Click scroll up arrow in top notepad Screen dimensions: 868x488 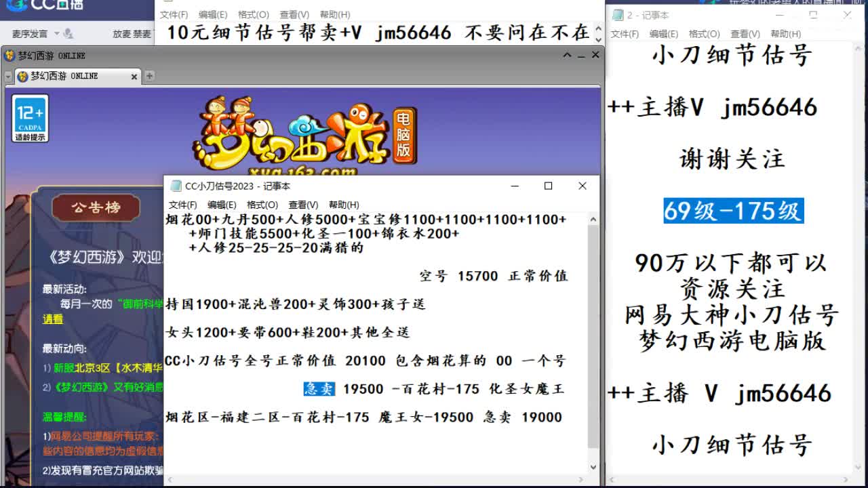(597, 27)
